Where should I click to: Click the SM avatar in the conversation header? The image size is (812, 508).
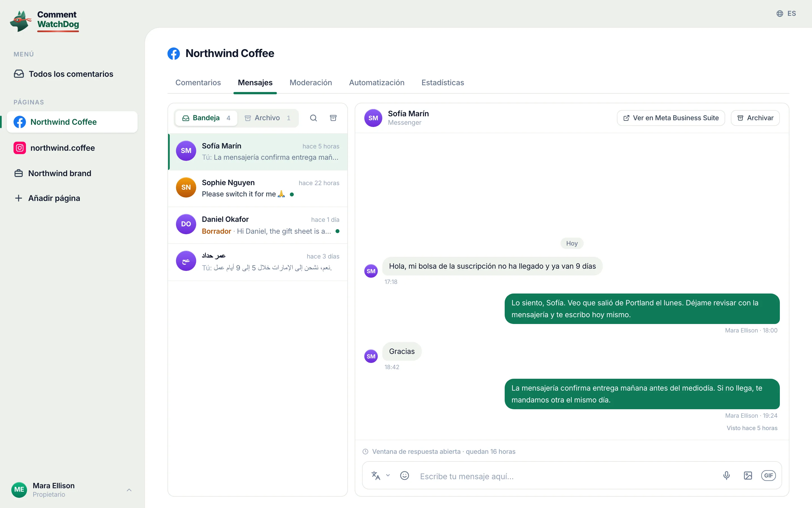373,118
